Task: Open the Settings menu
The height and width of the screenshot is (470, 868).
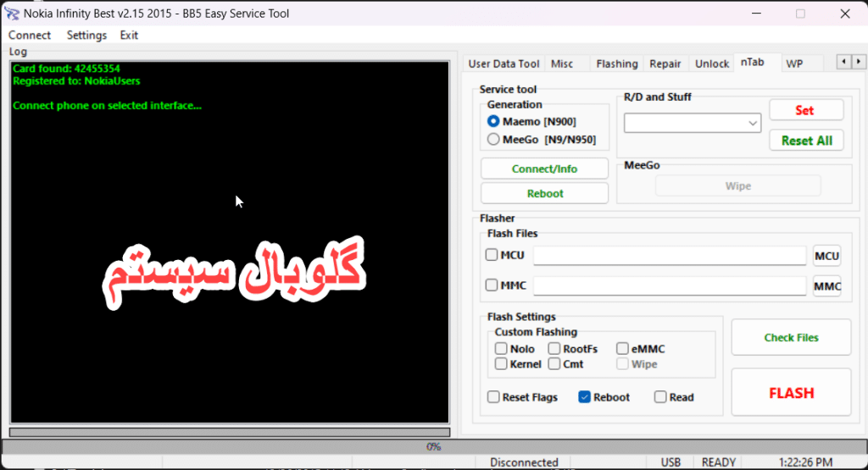Action: pos(86,36)
